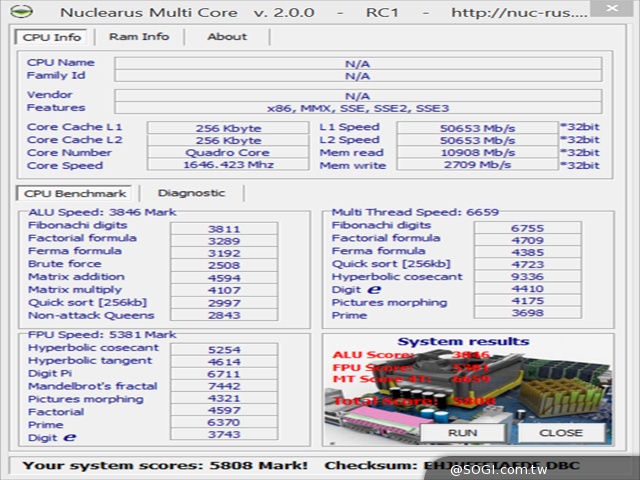Click the Mem read value 10908 Mb/s
This screenshot has height=480, width=640.
pos(476,153)
